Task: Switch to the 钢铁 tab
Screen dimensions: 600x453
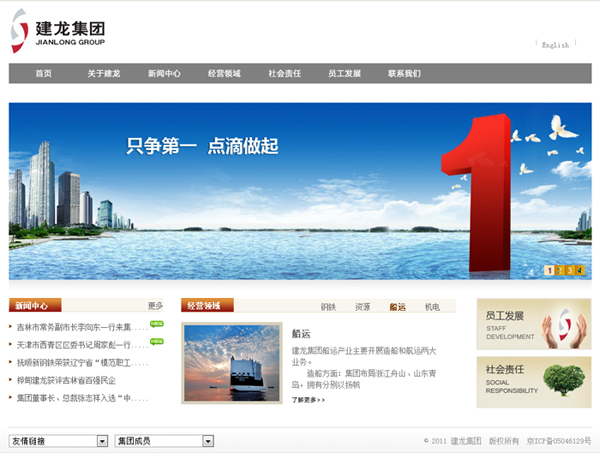Action: (328, 307)
